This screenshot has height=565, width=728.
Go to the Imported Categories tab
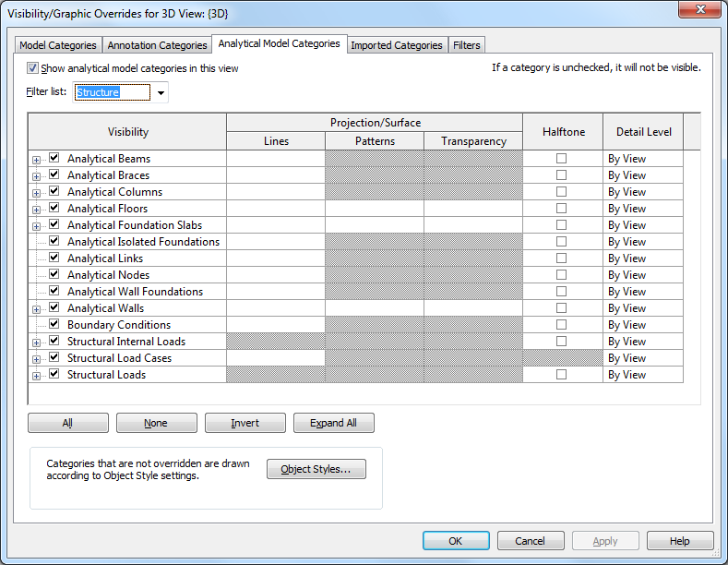pos(397,45)
